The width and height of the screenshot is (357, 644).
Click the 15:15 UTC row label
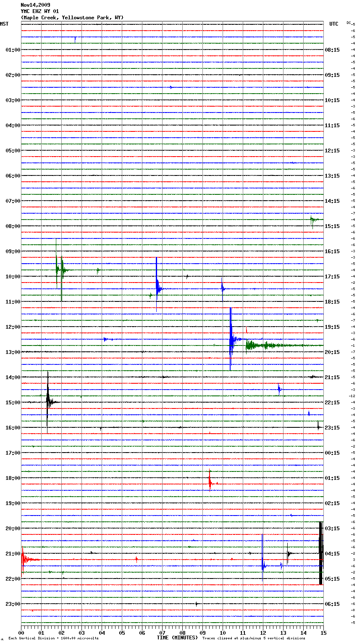tap(332, 226)
